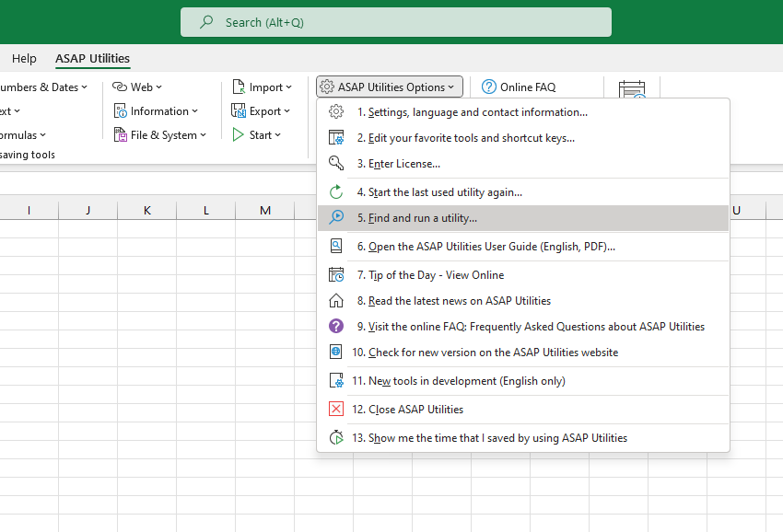Select column header U

click(737, 210)
